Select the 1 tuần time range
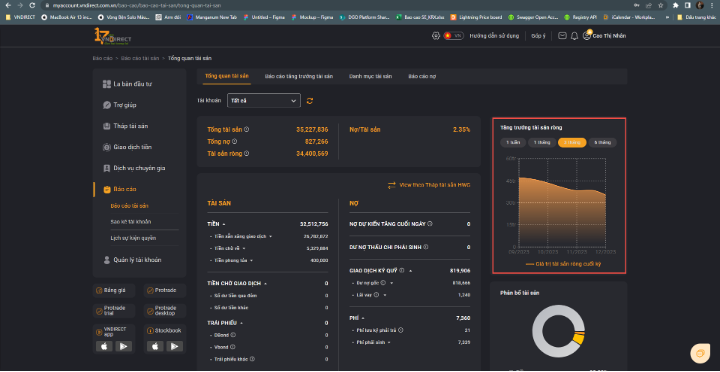 tap(513, 142)
